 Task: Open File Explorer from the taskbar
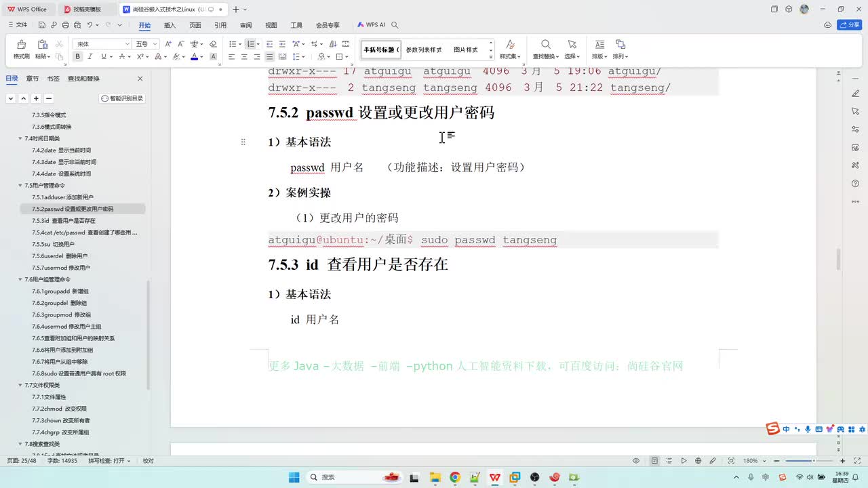435,477
